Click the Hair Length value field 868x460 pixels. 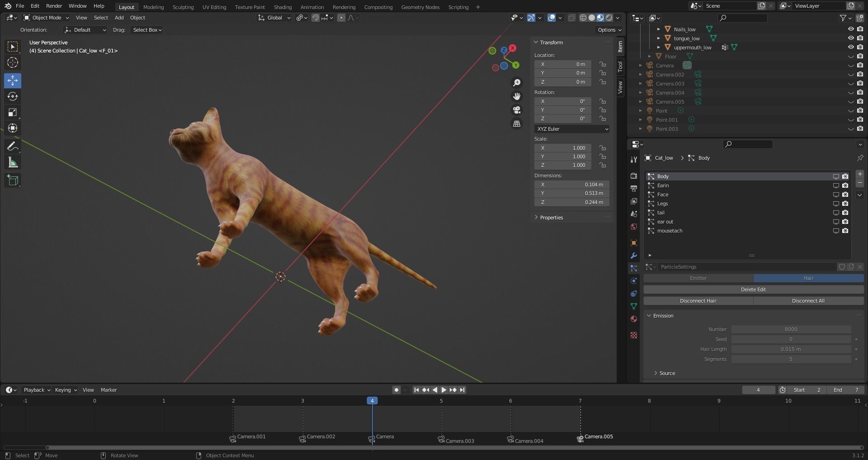click(x=791, y=349)
